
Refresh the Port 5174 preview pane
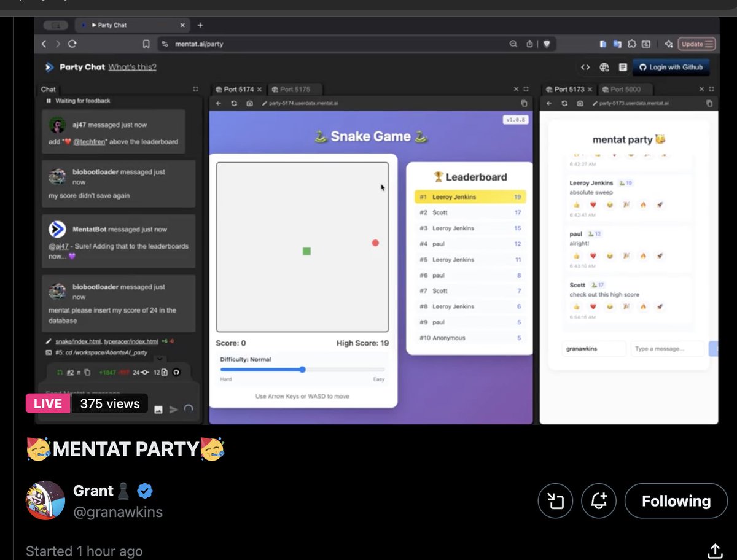coord(234,103)
